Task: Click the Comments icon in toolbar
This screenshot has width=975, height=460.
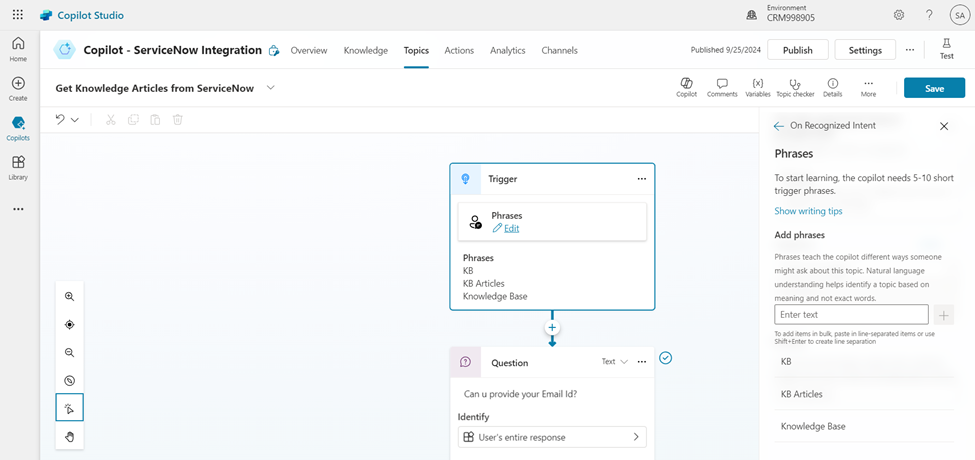Action: [721, 87]
